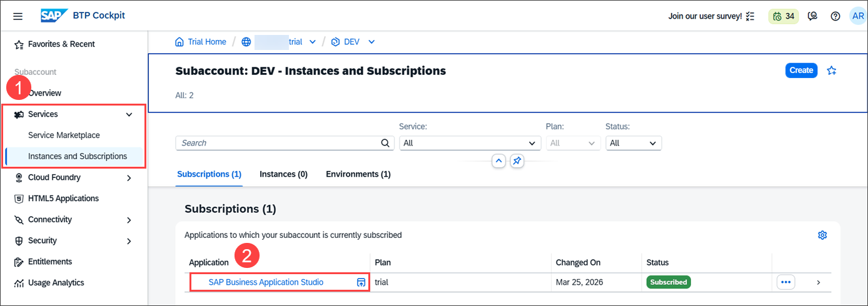
Task: Open Overview in sidebar
Action: (x=44, y=93)
